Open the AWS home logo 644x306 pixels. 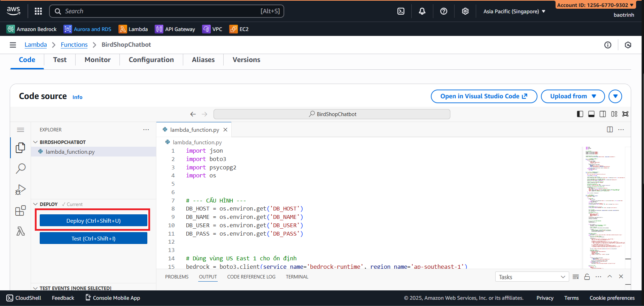click(14, 11)
